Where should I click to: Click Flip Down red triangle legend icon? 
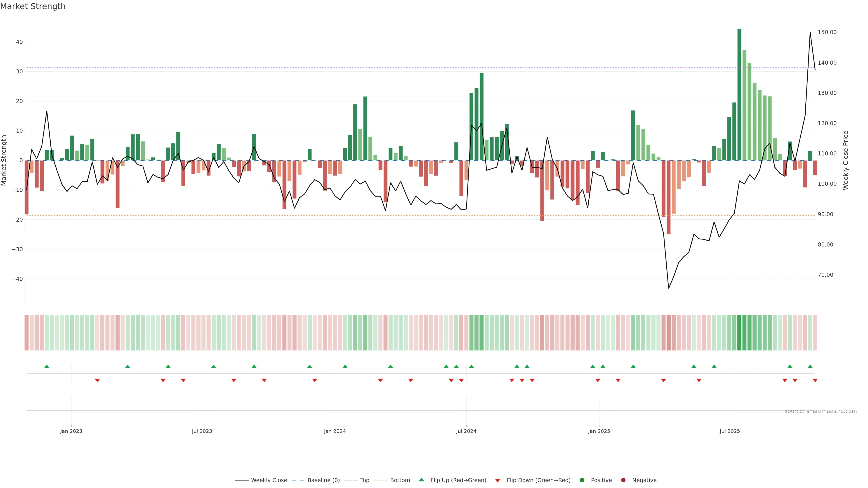click(x=498, y=480)
